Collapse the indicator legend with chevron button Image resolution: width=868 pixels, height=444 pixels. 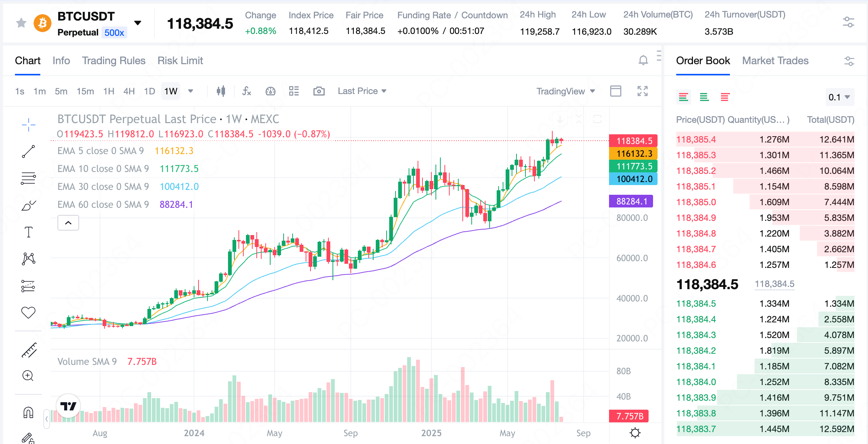pyautogui.click(x=68, y=223)
